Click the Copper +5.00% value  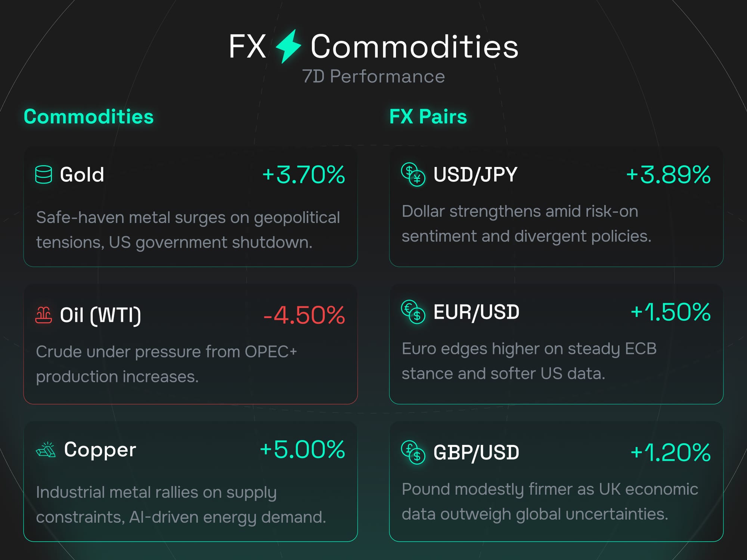302,449
